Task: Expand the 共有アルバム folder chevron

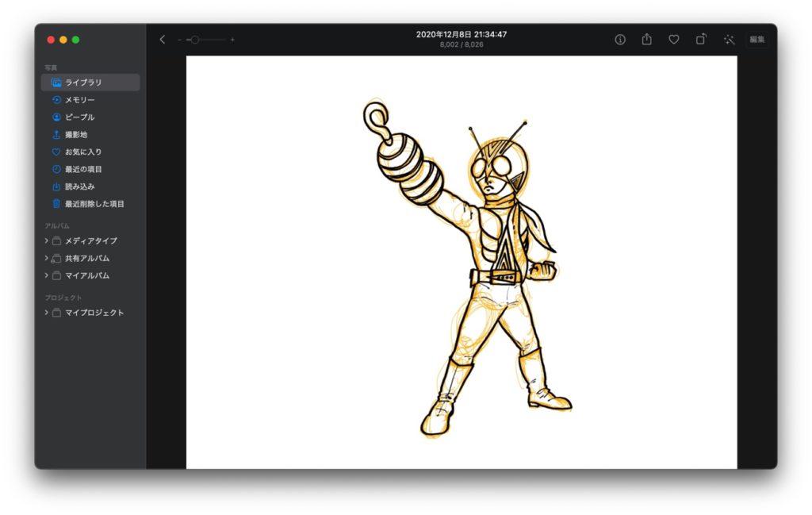Action: pyautogui.click(x=46, y=258)
